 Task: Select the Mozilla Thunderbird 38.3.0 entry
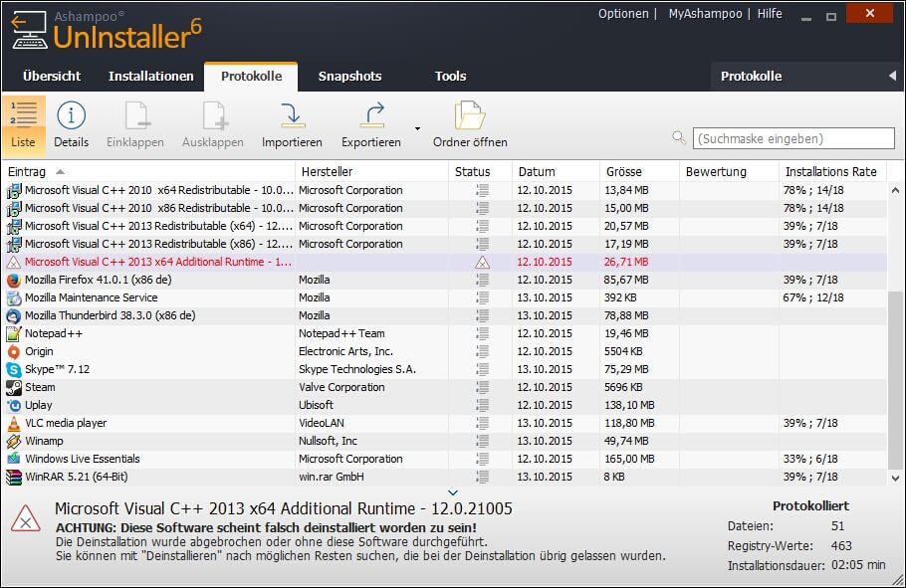tap(445, 316)
